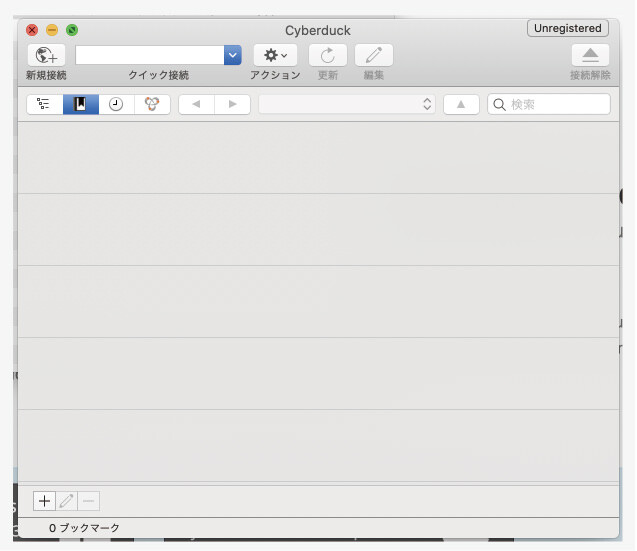The width and height of the screenshot is (637, 551).
Task: Show the connection History view
Action: (116, 104)
